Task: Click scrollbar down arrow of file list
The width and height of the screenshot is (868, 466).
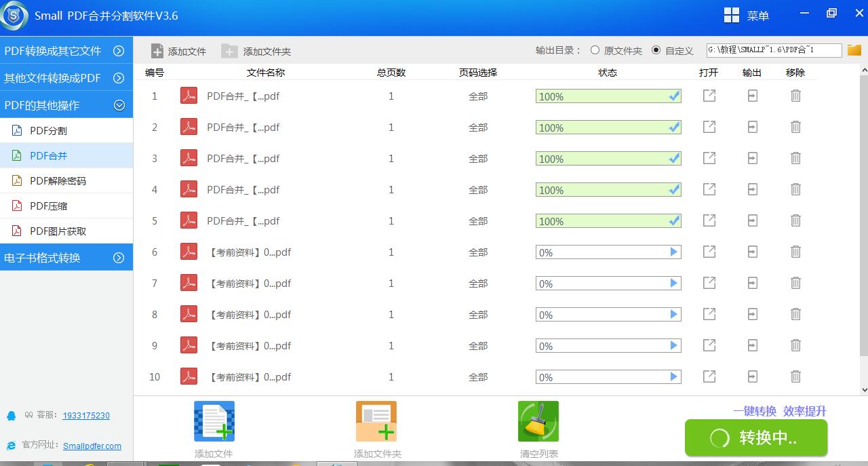Action: click(x=864, y=390)
